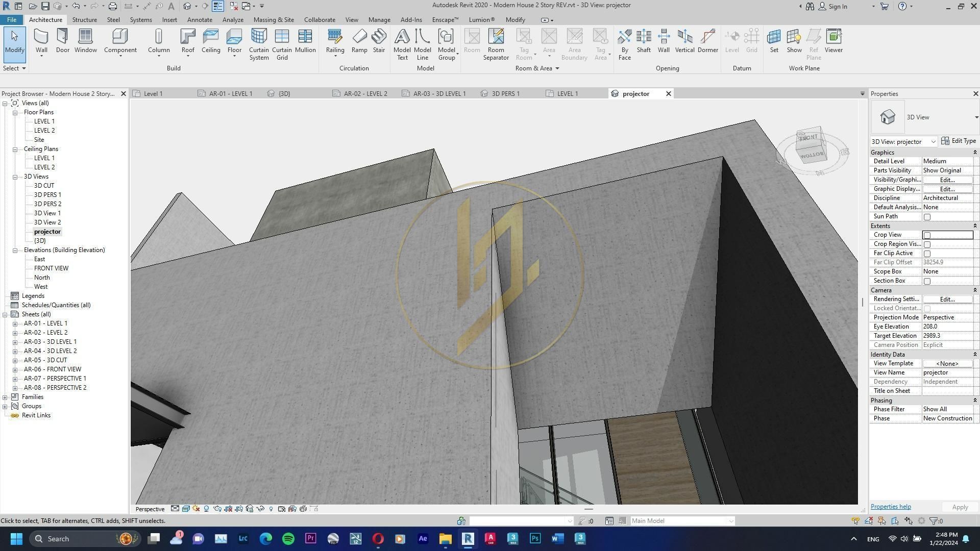Viewport: 980px width, 551px height.
Task: Select the Mullion tool
Action: (305, 41)
